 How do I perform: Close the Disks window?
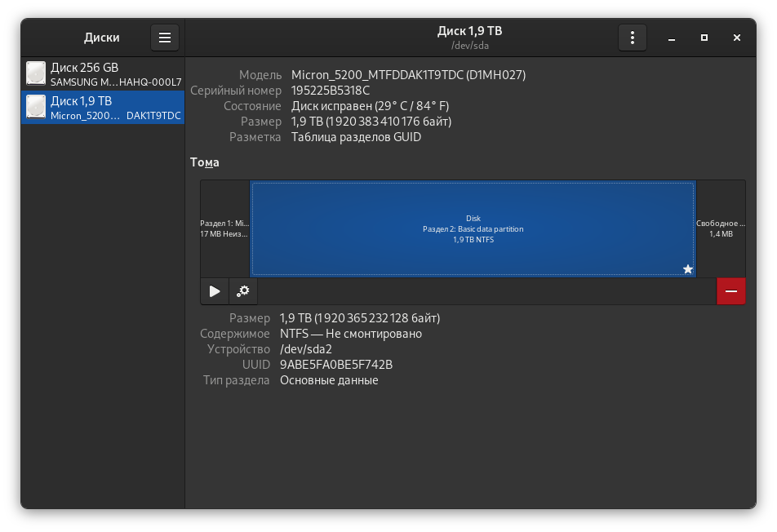737,38
